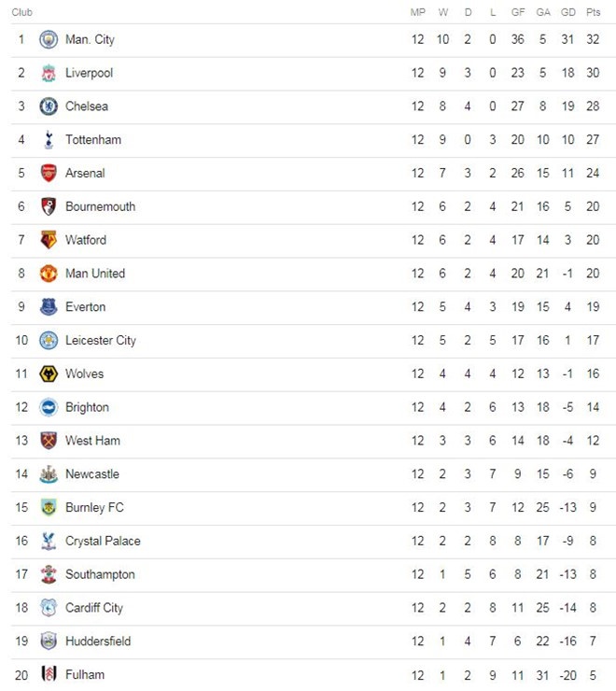Click the Newcastle club crest
Screen dimensions: 616x691
49,474
